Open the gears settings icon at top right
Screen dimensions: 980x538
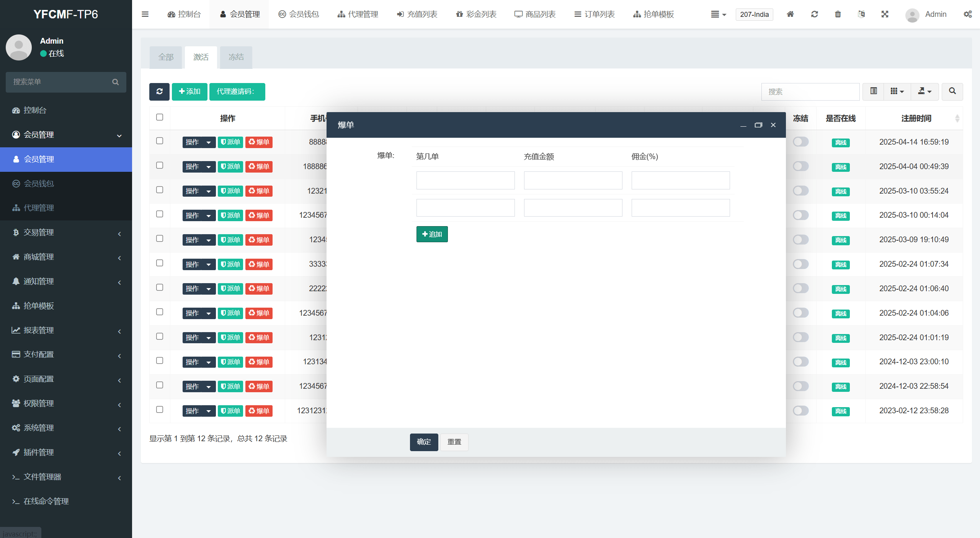(967, 14)
